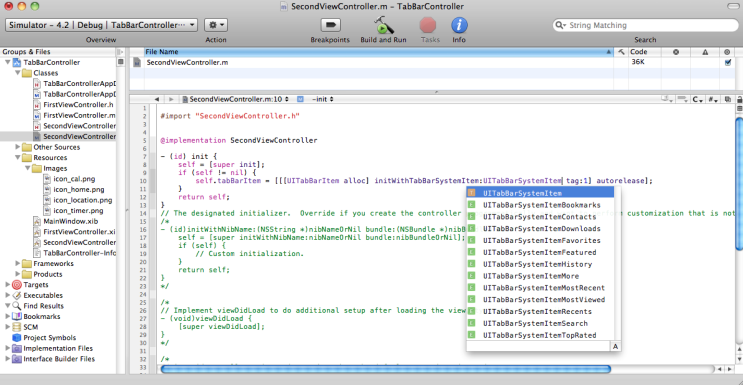Select FirstViewController.m in Classes
Screen dimensions: 743x385
click(x=79, y=115)
